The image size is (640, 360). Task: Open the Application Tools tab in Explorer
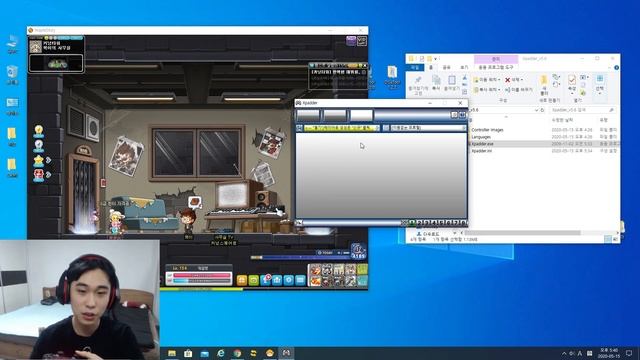point(496,67)
